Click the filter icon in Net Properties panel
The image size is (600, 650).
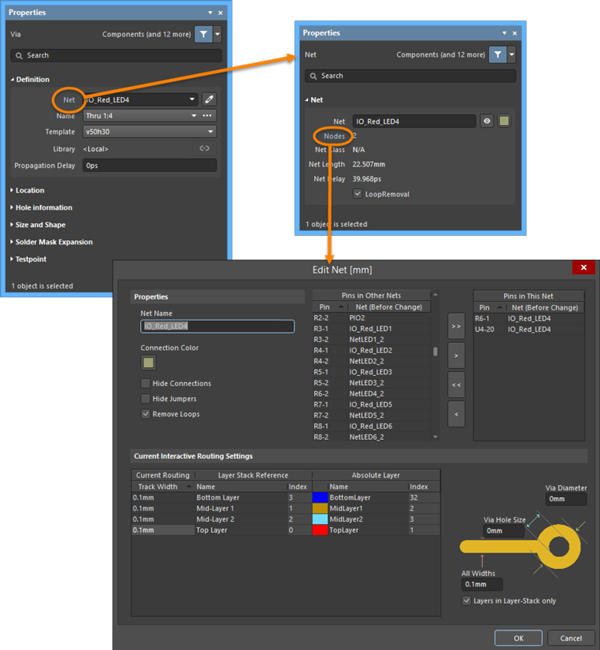pos(497,54)
